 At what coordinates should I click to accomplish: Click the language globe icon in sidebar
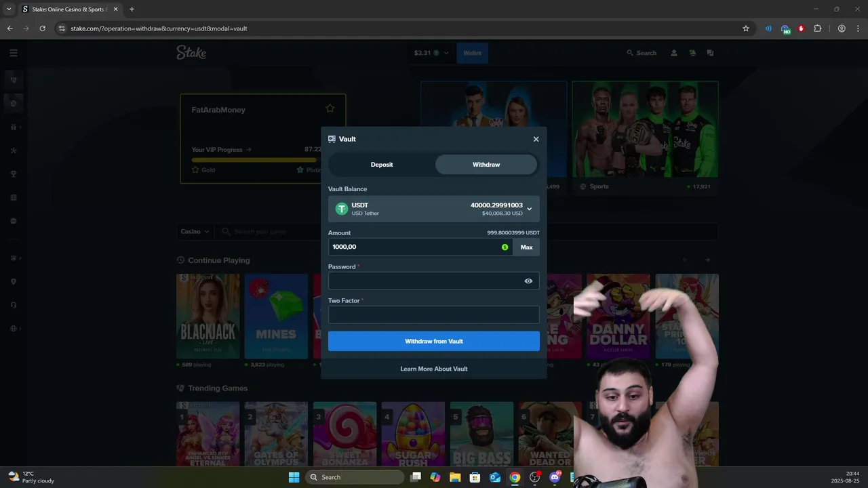pyautogui.click(x=14, y=329)
